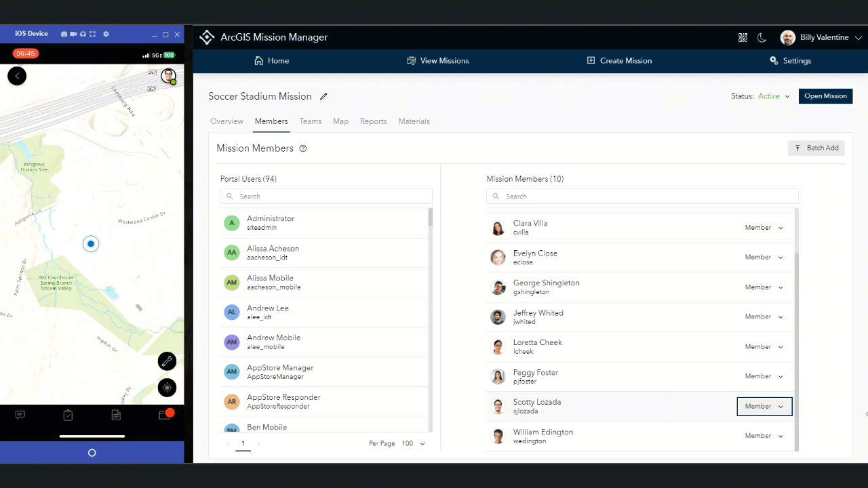Image resolution: width=868 pixels, height=488 pixels.
Task: Enter fullscreen in the iOS Device window
Action: [x=92, y=34]
